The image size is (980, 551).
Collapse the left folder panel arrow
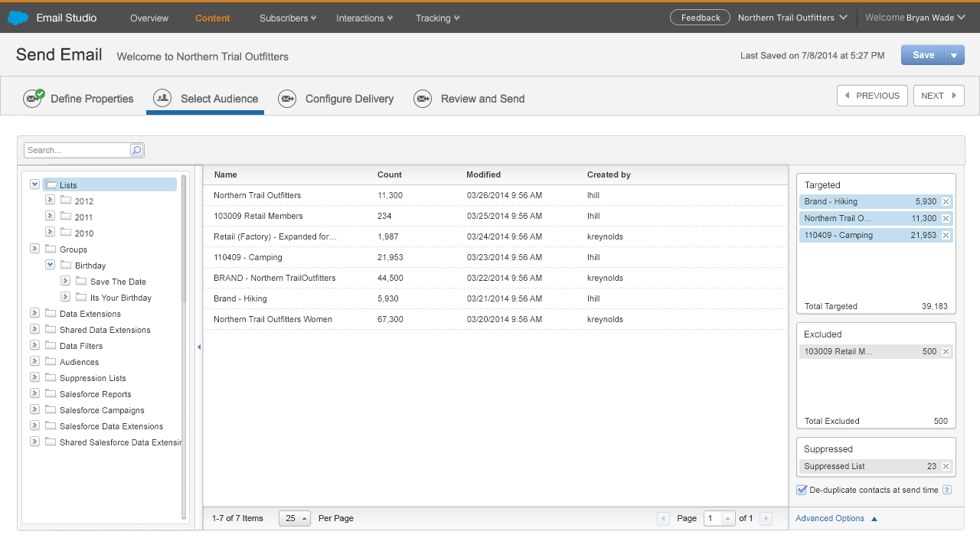pos(199,347)
